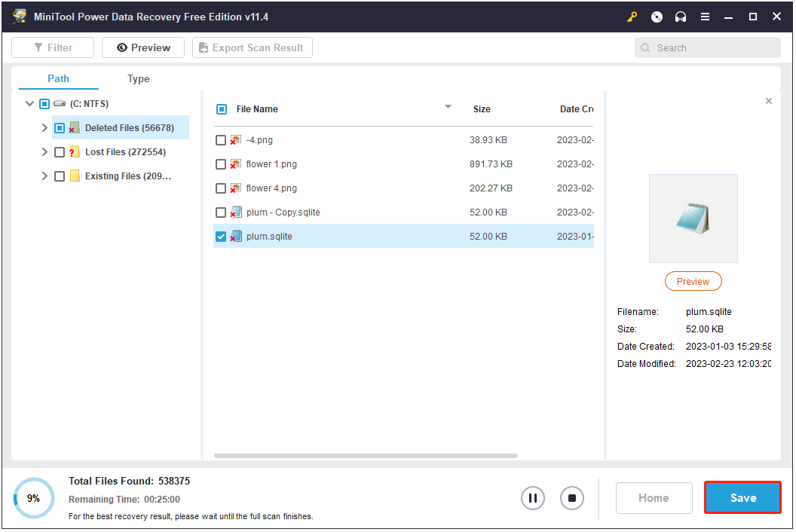Click the MiniTool app logo icon
The image size is (796, 532).
click(20, 17)
